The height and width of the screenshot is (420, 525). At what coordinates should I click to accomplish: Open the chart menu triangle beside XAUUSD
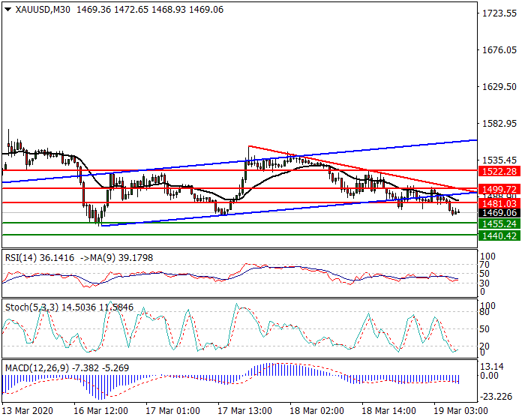coord(7,10)
